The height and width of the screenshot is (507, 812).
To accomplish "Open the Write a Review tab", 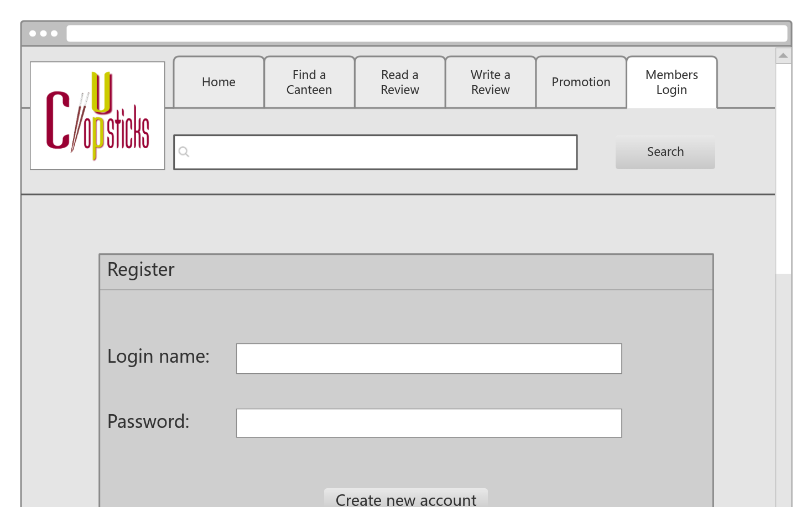I will coord(490,82).
